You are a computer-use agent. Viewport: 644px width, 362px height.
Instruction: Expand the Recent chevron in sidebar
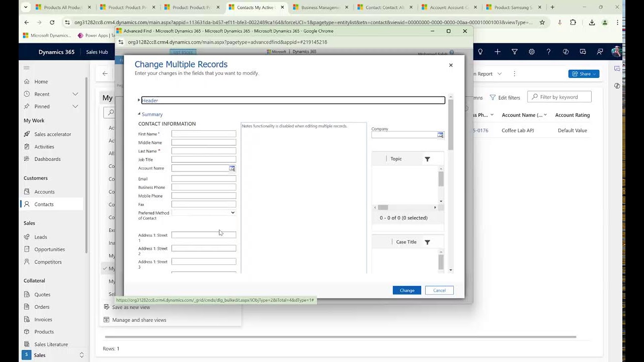click(75, 94)
